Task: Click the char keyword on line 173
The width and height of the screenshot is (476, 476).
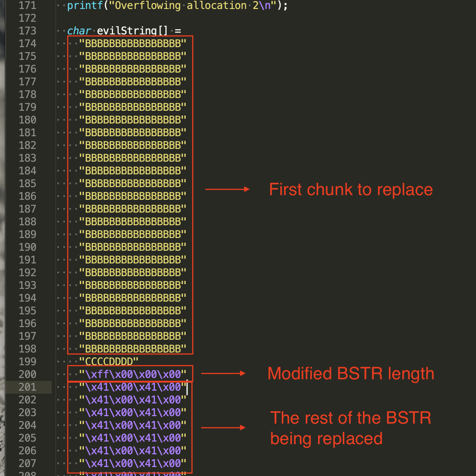Action: (79, 31)
